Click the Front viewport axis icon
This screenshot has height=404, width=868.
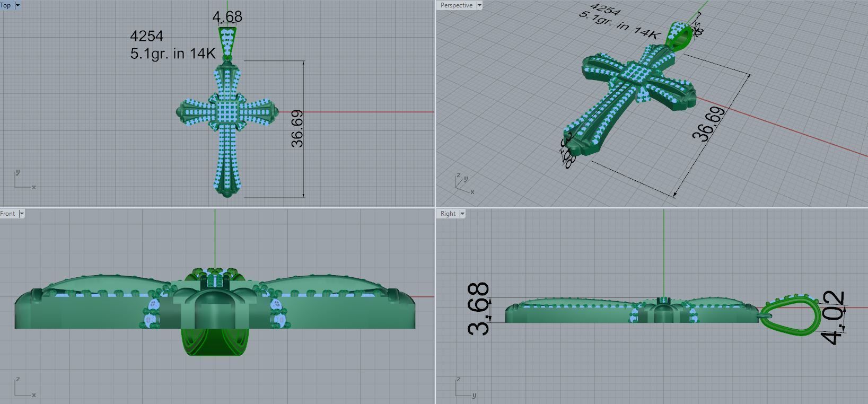[24, 388]
